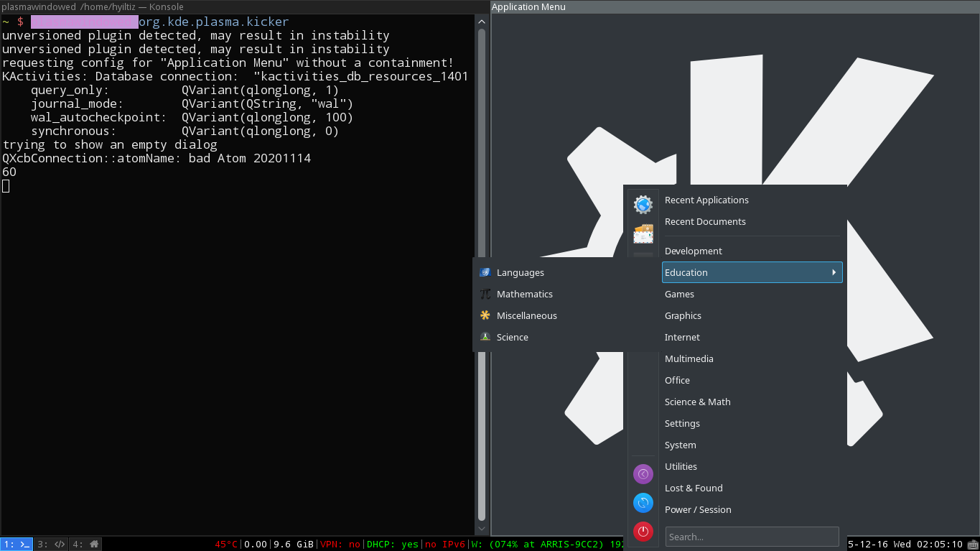Click the 45°C temperature status entry

[226, 545]
